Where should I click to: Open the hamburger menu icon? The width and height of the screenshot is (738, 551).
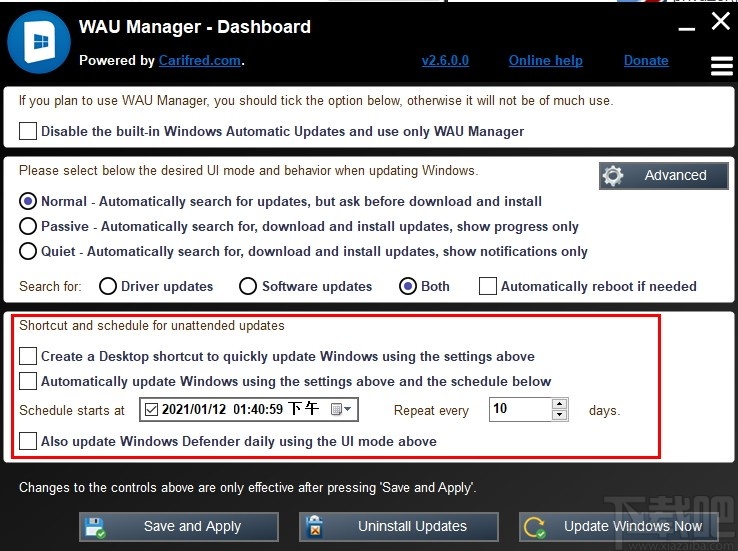click(x=722, y=65)
